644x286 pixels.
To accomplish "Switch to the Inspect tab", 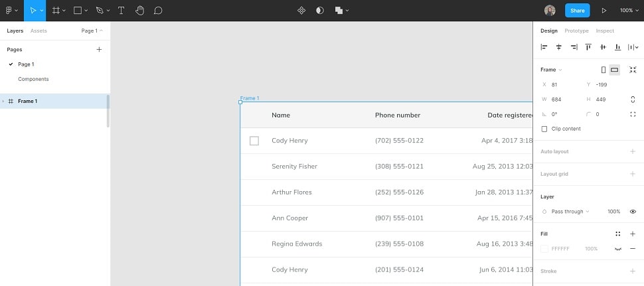I will [x=605, y=31].
